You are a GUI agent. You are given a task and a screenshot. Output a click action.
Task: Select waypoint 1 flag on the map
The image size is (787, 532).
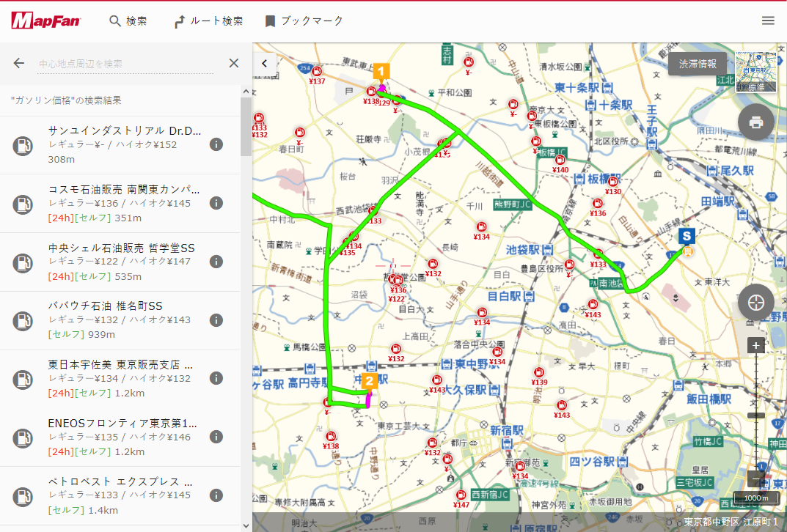pyautogui.click(x=381, y=73)
